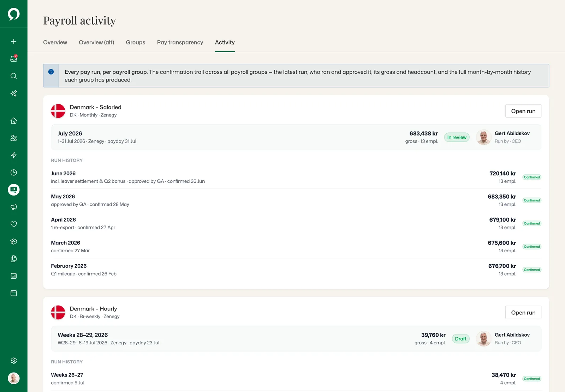Image resolution: width=565 pixels, height=392 pixels.
Task: Open the inbox icon with notification badge
Action: pyautogui.click(x=14, y=59)
